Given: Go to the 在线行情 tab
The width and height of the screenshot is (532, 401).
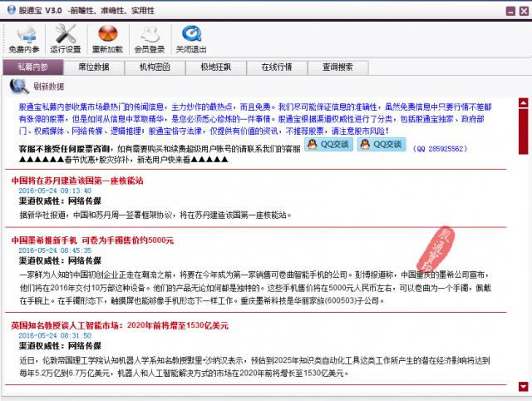Looking at the screenshot, I should click(x=276, y=67).
